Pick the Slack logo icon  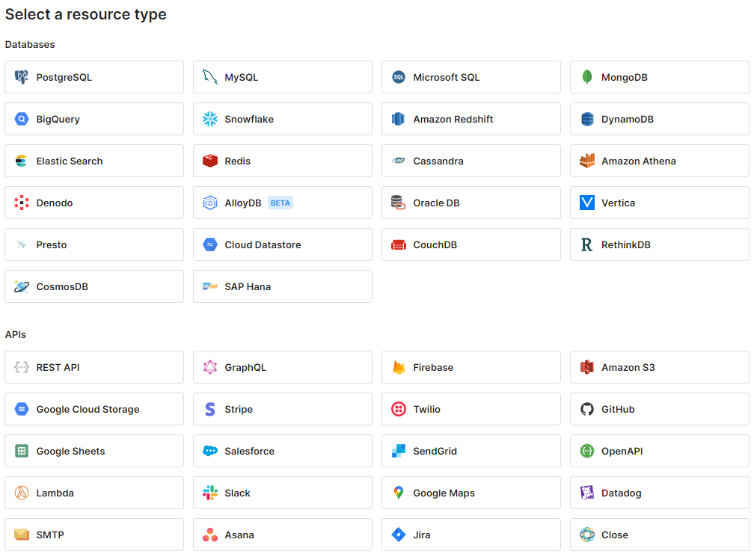coord(209,492)
